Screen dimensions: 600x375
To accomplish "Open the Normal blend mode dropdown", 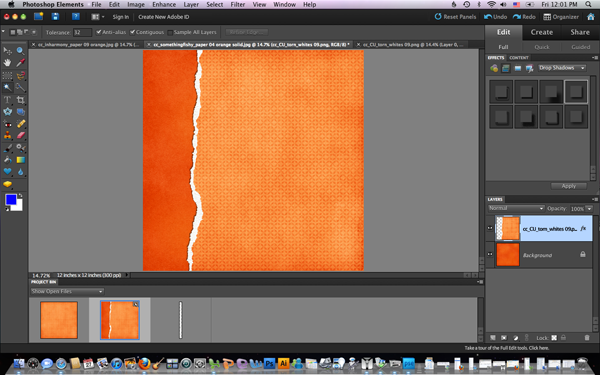I will pos(516,208).
